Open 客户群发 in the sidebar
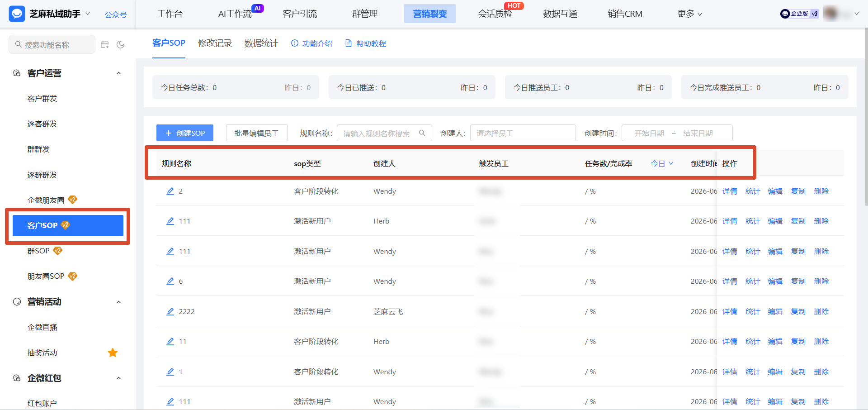The height and width of the screenshot is (410, 868). point(42,98)
